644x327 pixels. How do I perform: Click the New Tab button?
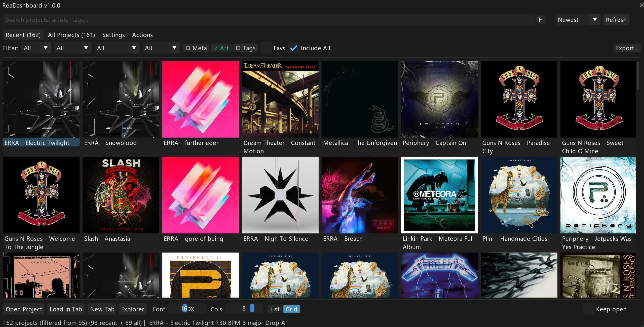[x=102, y=309]
